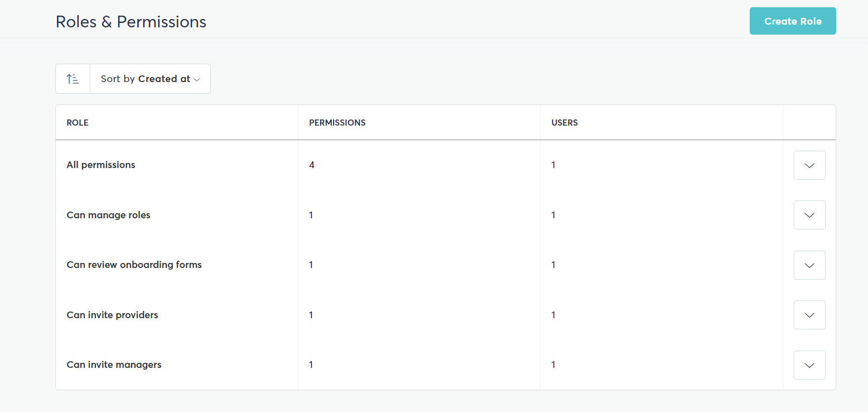The image size is (868, 412).
Task: Toggle the ascending sort order icon
Action: 73,79
